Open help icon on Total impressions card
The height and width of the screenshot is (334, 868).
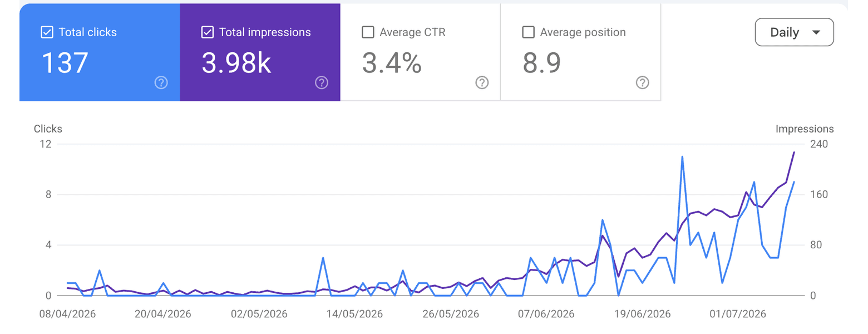coord(322,83)
